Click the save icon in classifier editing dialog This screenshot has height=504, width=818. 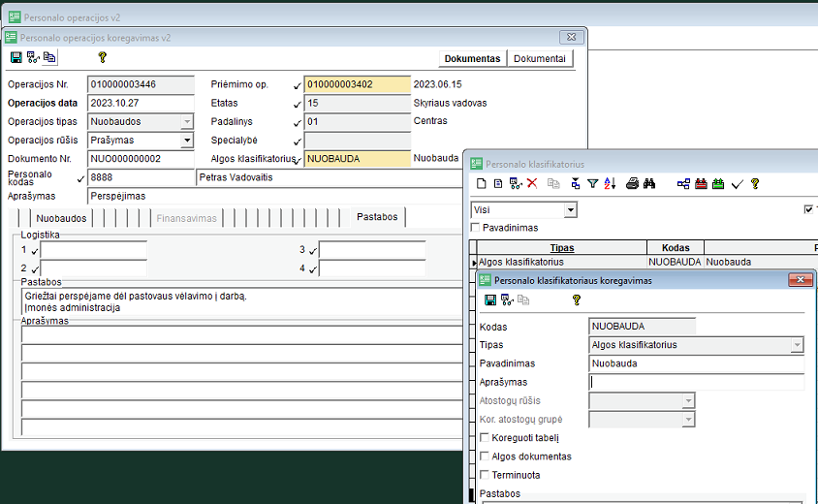pyautogui.click(x=490, y=300)
